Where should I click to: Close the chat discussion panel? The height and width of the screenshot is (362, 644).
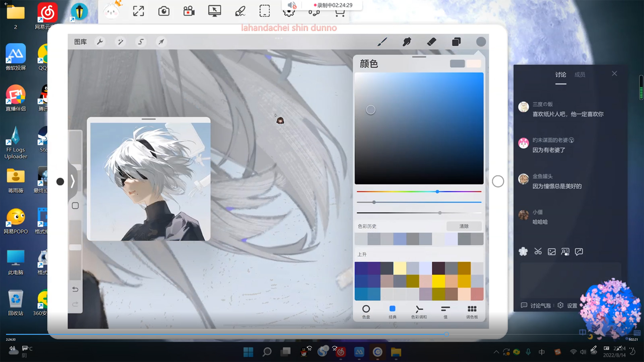coord(614,73)
